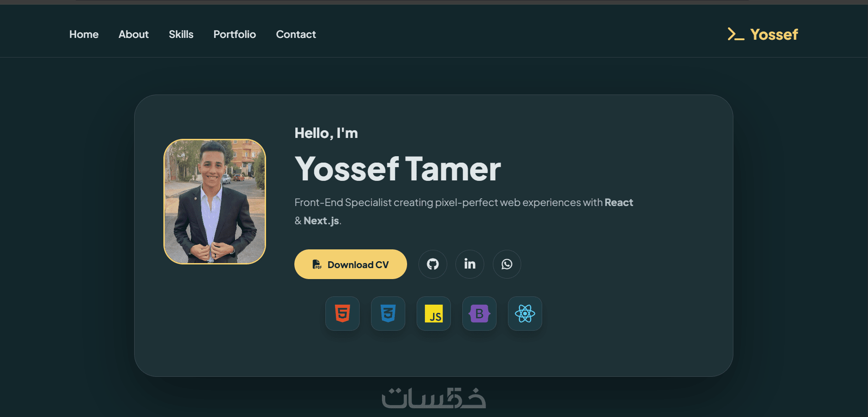Image resolution: width=868 pixels, height=417 pixels.
Task: Select the JavaScript skill icon
Action: click(434, 313)
